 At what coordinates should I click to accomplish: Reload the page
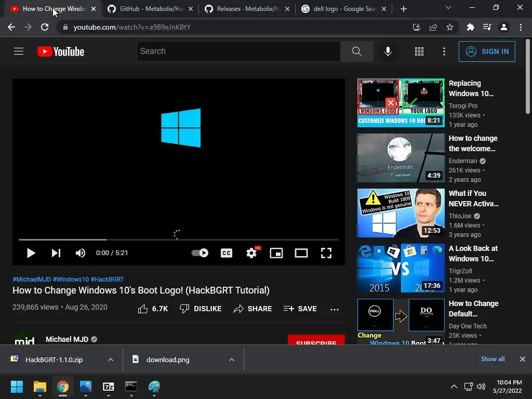point(45,27)
